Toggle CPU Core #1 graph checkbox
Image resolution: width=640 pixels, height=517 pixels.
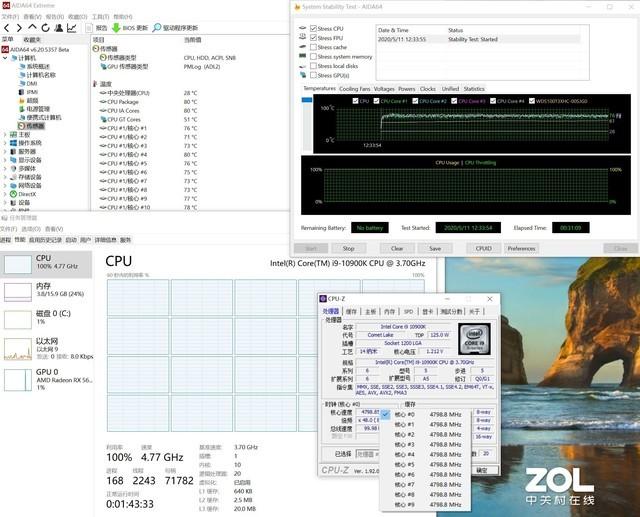pos(376,101)
